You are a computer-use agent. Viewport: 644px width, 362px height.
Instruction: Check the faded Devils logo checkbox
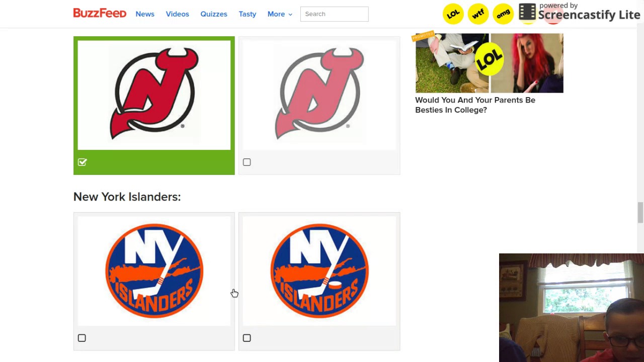(247, 162)
